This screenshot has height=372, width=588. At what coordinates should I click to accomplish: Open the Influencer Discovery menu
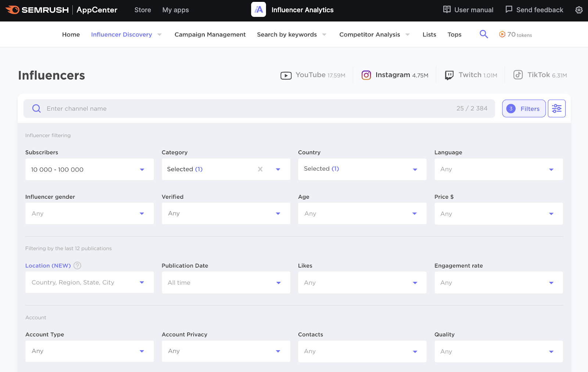[x=122, y=34]
